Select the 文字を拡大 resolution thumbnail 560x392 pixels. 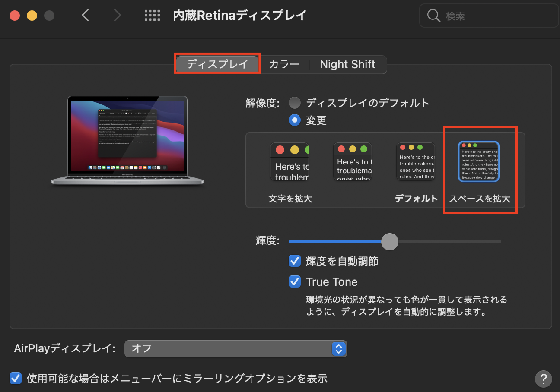290,162
